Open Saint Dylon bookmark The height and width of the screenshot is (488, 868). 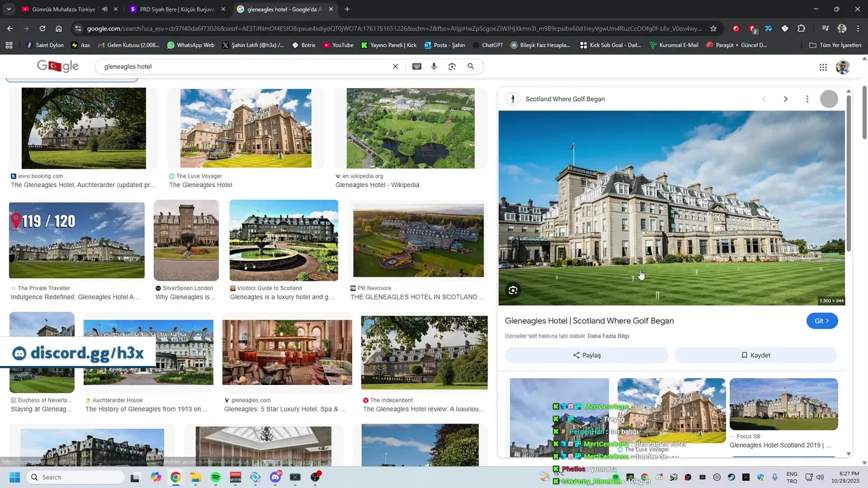[x=45, y=45]
